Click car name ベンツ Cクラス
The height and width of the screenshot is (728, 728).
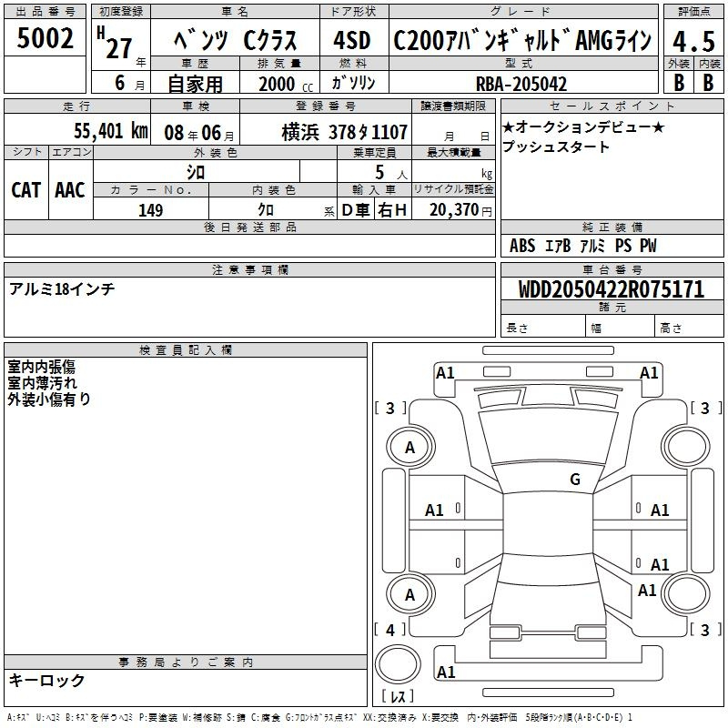pos(235,40)
